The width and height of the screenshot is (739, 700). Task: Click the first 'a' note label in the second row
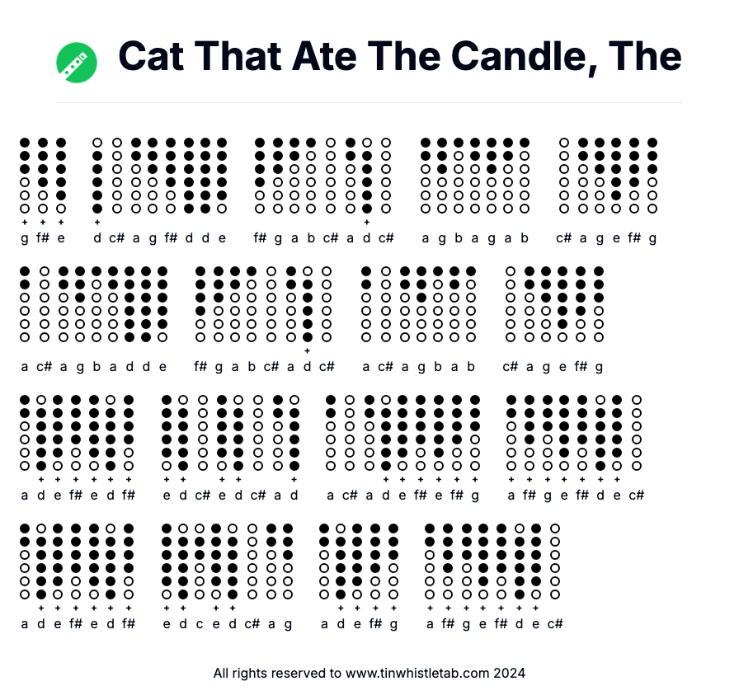coord(25,367)
